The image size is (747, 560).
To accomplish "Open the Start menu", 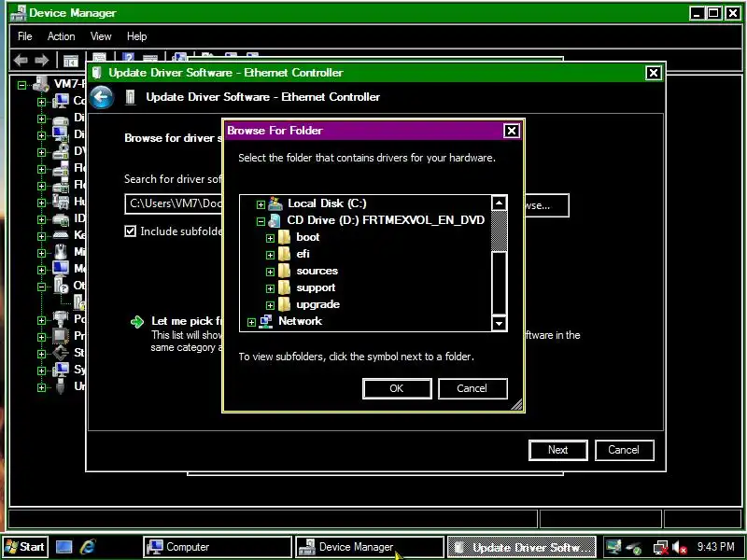I will 25,547.
